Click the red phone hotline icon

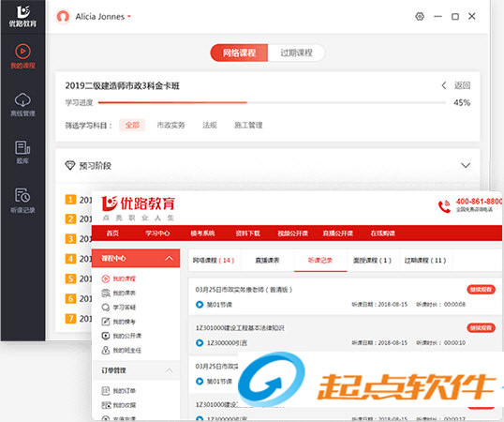pos(445,206)
